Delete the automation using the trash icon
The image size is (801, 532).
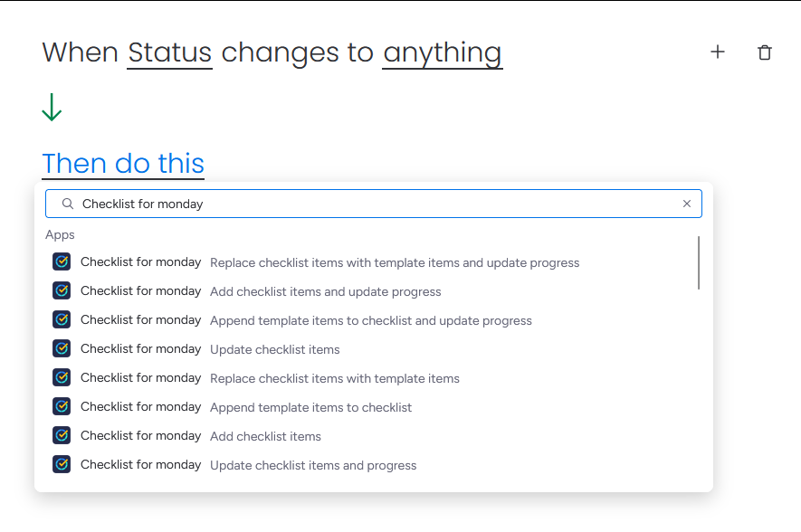point(765,52)
